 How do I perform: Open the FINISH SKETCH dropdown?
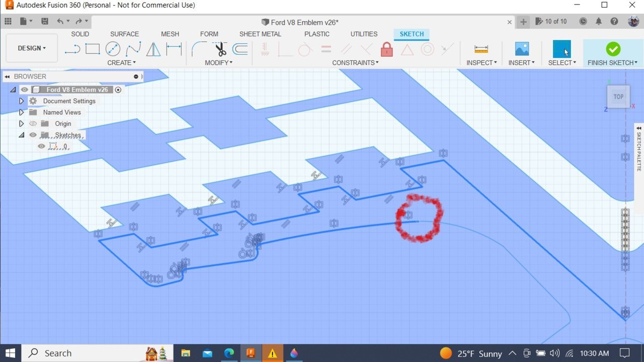click(612, 63)
